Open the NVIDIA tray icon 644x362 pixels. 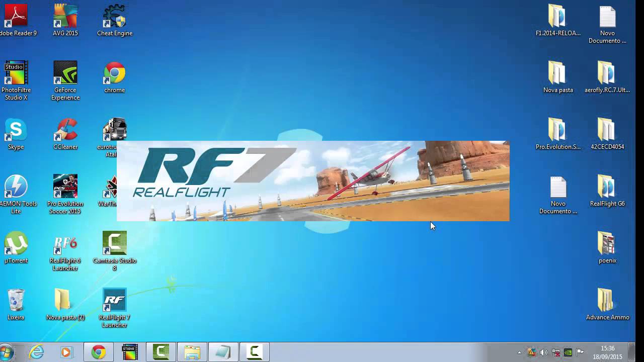coord(568,352)
